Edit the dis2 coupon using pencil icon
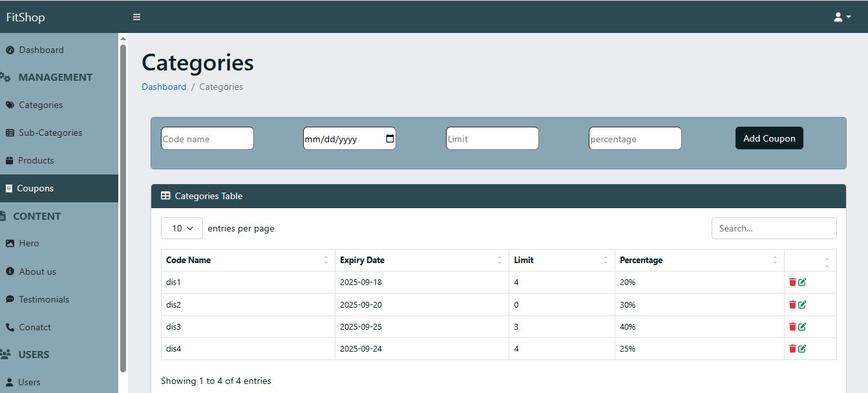 803,305
